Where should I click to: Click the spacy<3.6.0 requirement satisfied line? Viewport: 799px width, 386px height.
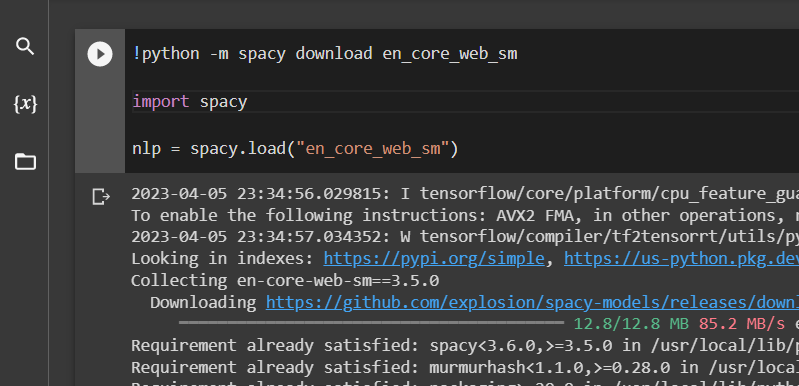tap(465, 345)
